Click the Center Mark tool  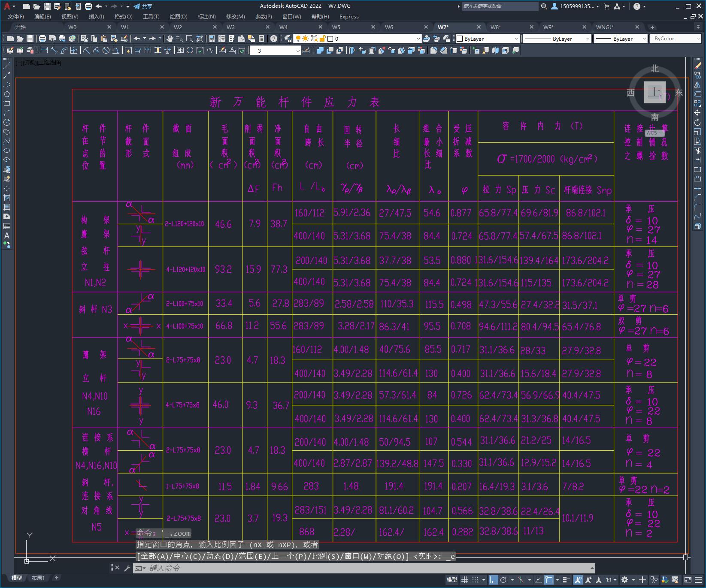point(190,50)
